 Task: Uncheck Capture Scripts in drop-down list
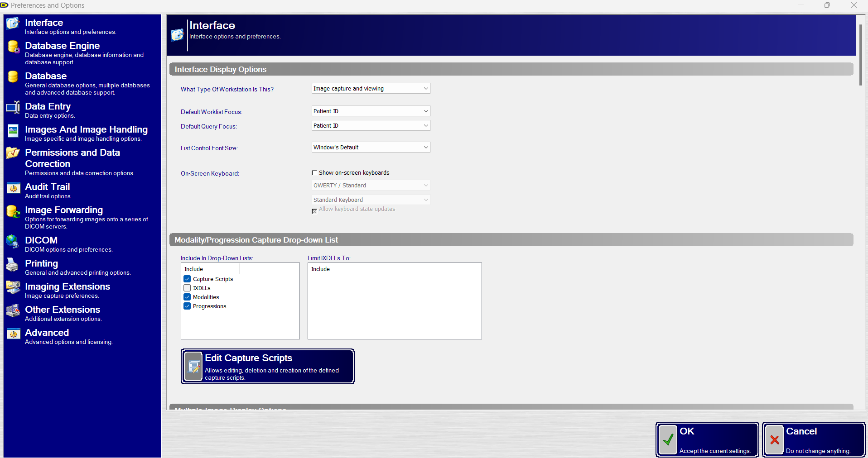click(x=187, y=279)
